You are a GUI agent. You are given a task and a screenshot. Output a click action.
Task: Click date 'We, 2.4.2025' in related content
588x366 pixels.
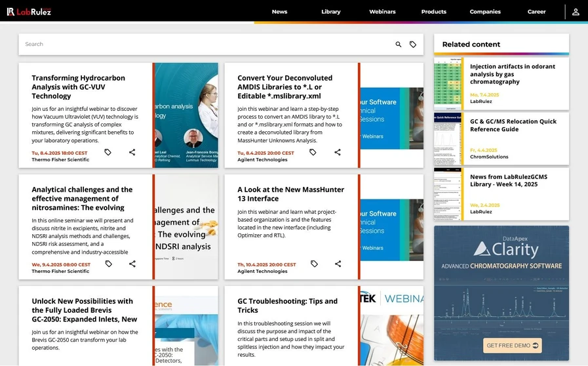tap(484, 205)
